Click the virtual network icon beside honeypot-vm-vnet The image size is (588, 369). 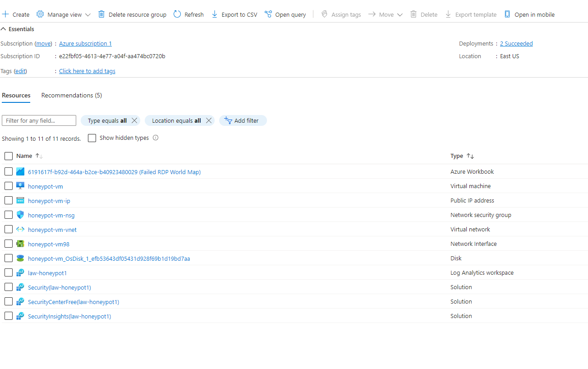click(20, 229)
